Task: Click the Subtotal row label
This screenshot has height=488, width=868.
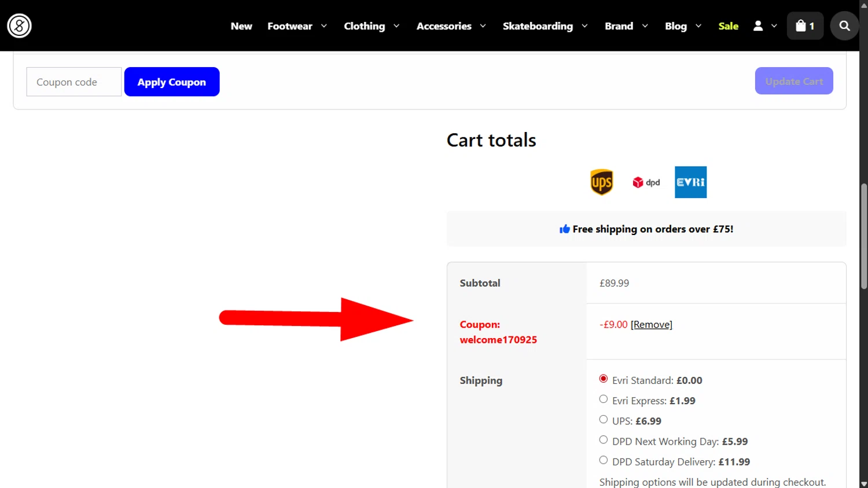Action: (480, 283)
